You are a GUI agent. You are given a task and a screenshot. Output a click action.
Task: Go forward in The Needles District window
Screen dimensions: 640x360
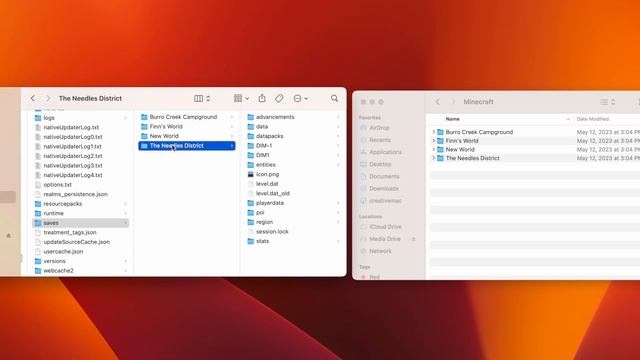[x=48, y=98]
